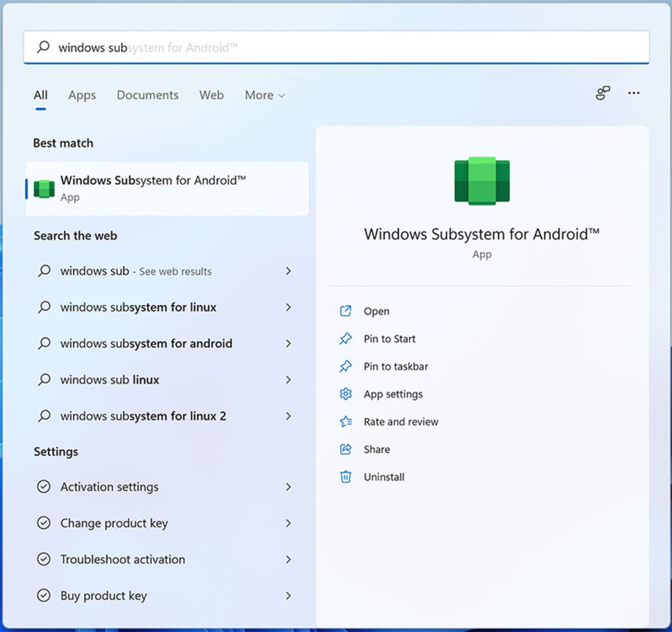The image size is (672, 632).
Task: Select Rate and review
Action: pos(401,422)
